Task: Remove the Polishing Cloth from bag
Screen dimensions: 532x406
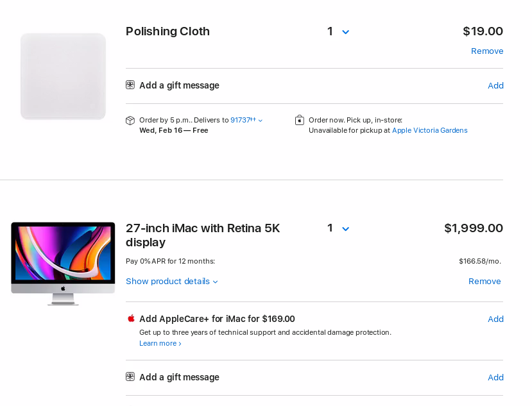Action: click(487, 51)
